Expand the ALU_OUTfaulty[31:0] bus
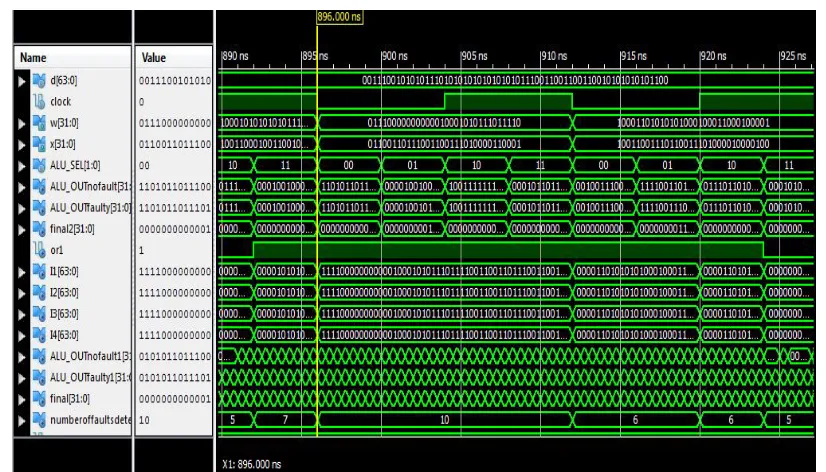Viewport: 826px width, 472px height. pyautogui.click(x=22, y=209)
